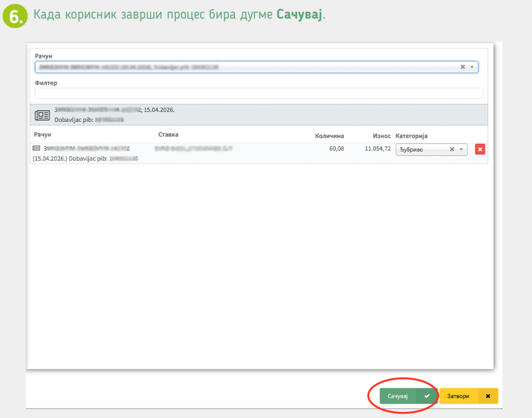Click the green step 6 badge
Viewport: 532px width, 418px height.
[x=15, y=15]
